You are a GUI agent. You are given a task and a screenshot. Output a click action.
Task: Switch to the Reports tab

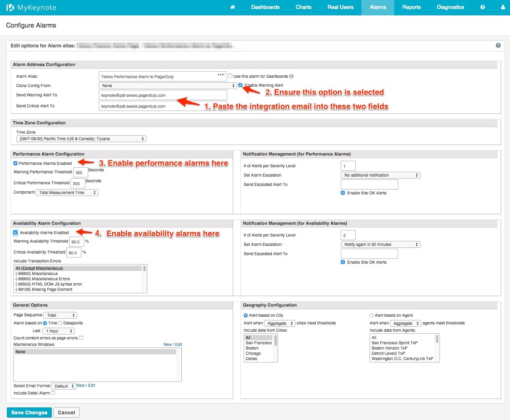411,7
